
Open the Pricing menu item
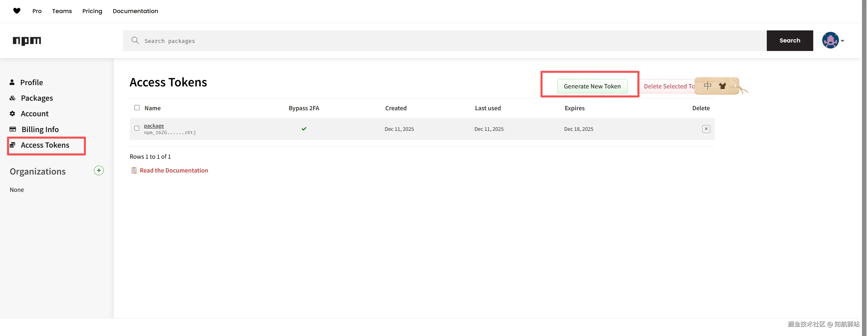tap(92, 11)
